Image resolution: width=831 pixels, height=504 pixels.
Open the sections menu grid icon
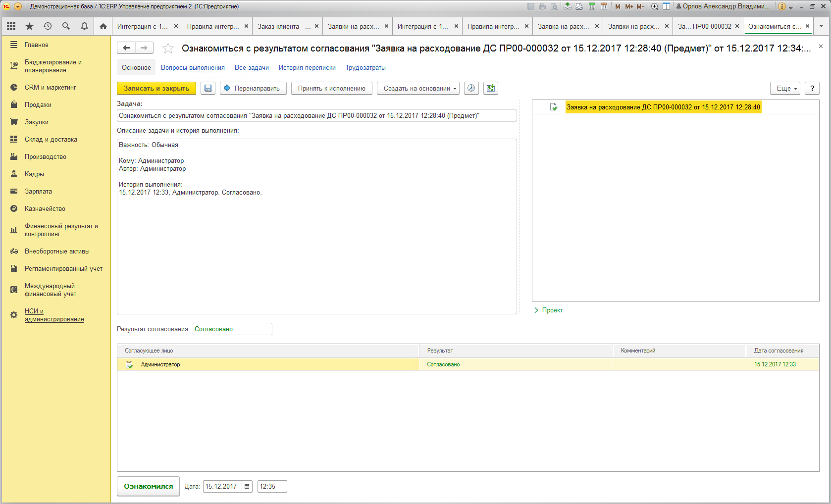11,26
